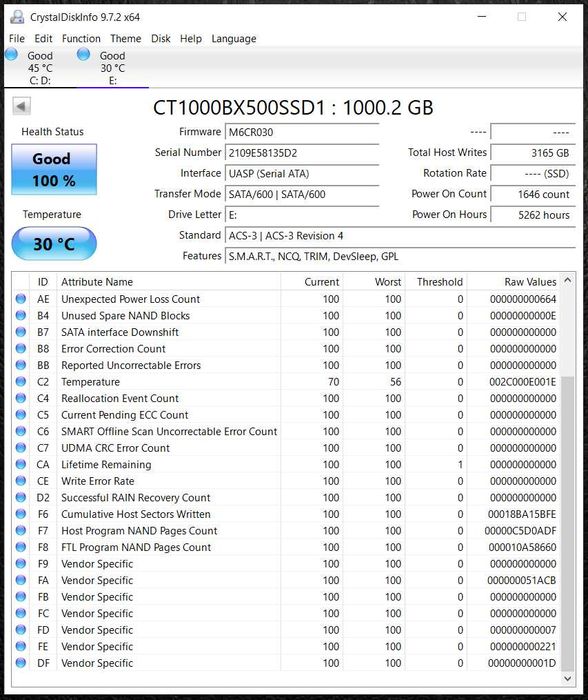Click status orb for F9 Vendor Specific row
Viewport: 588px width, 700px height.
coord(21,563)
